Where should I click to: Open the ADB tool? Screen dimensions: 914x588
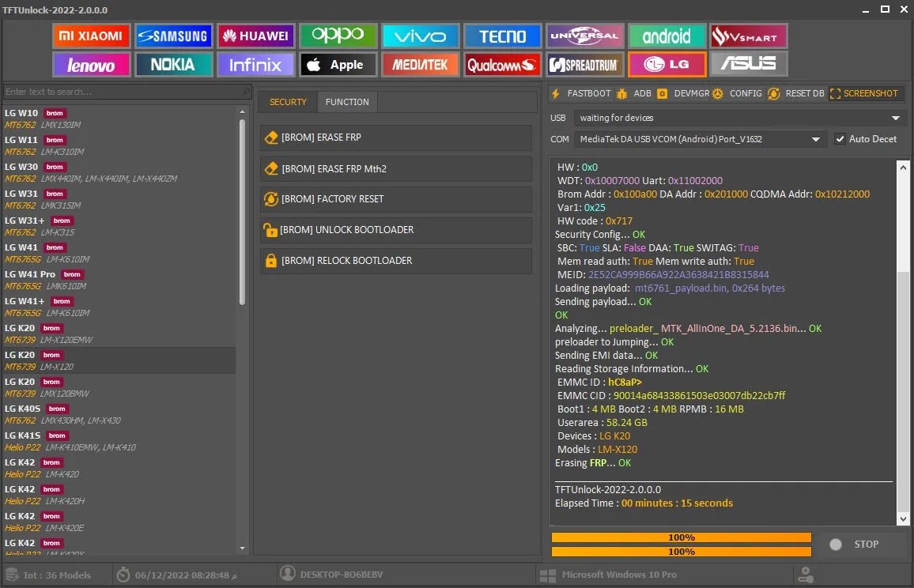633,93
